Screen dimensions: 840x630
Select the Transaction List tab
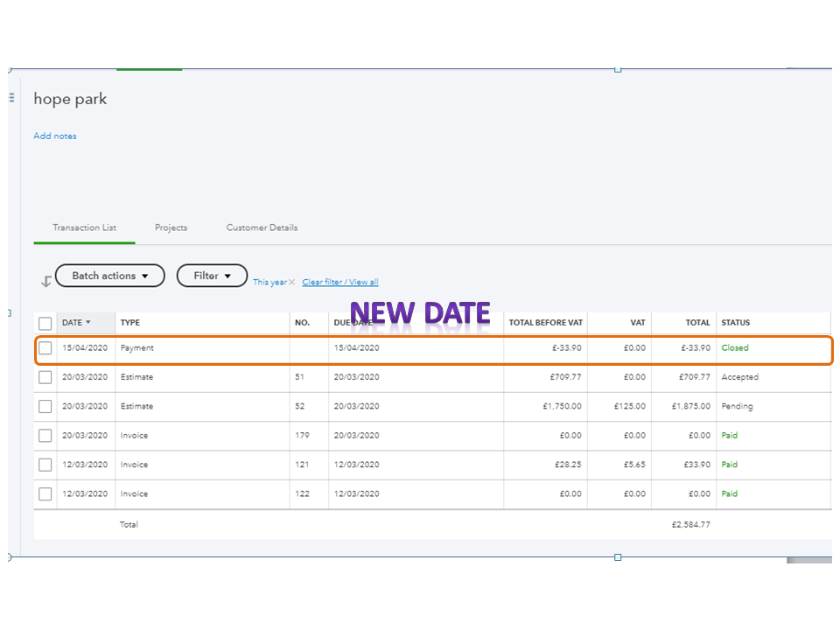pyautogui.click(x=84, y=227)
